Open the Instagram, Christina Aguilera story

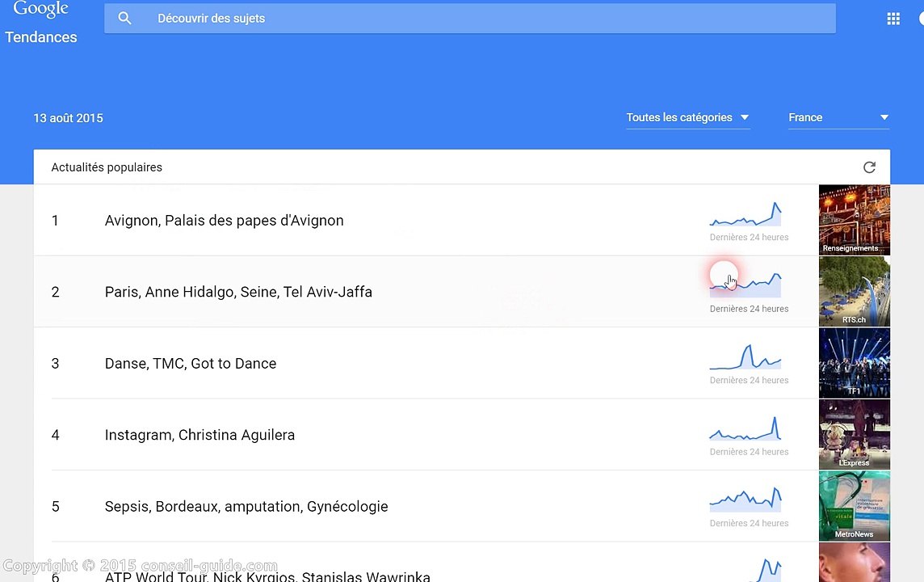click(x=199, y=435)
